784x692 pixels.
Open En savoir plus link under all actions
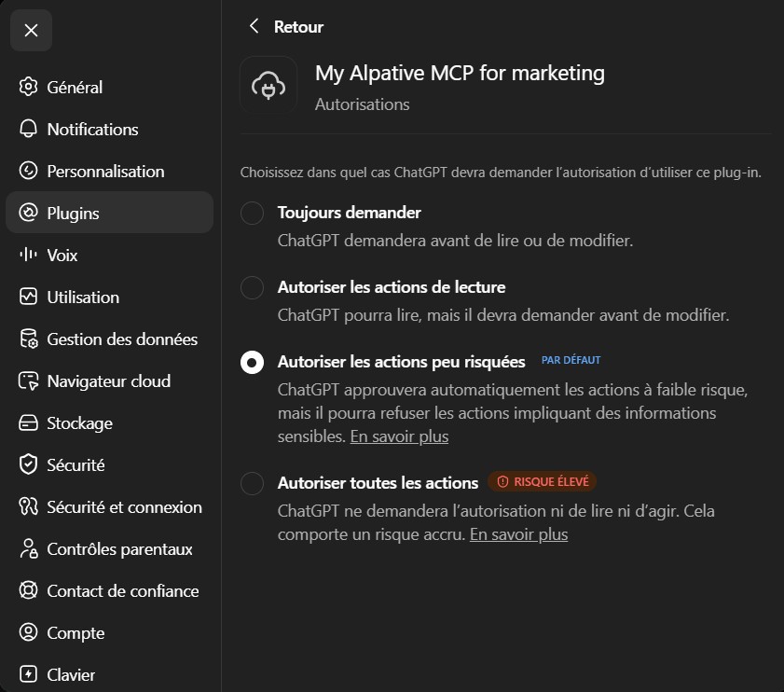coord(518,534)
